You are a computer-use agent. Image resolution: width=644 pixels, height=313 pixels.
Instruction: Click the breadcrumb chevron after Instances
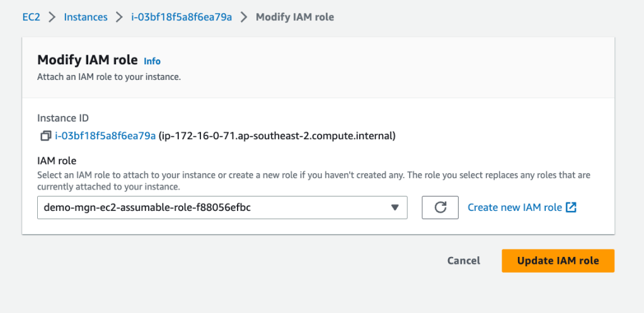(118, 17)
